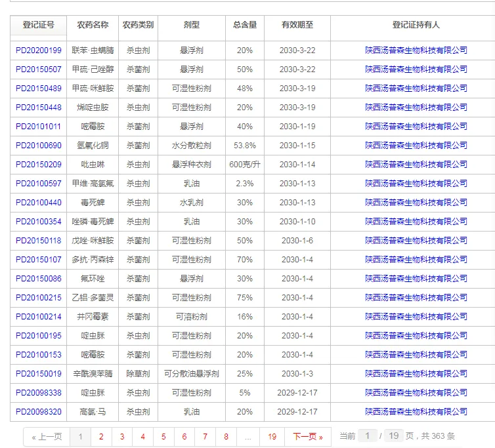The width and height of the screenshot is (495, 448).
Task: Click the 农药名称 column header
Action: (93, 25)
